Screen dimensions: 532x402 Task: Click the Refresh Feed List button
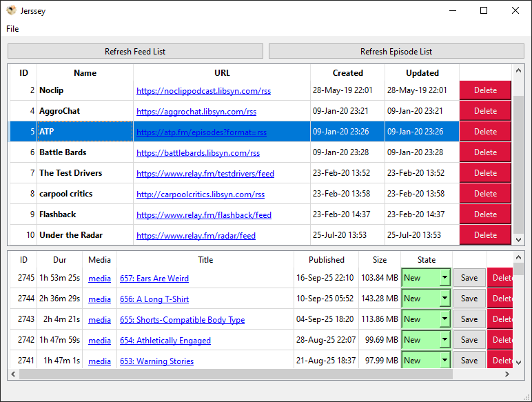click(135, 52)
